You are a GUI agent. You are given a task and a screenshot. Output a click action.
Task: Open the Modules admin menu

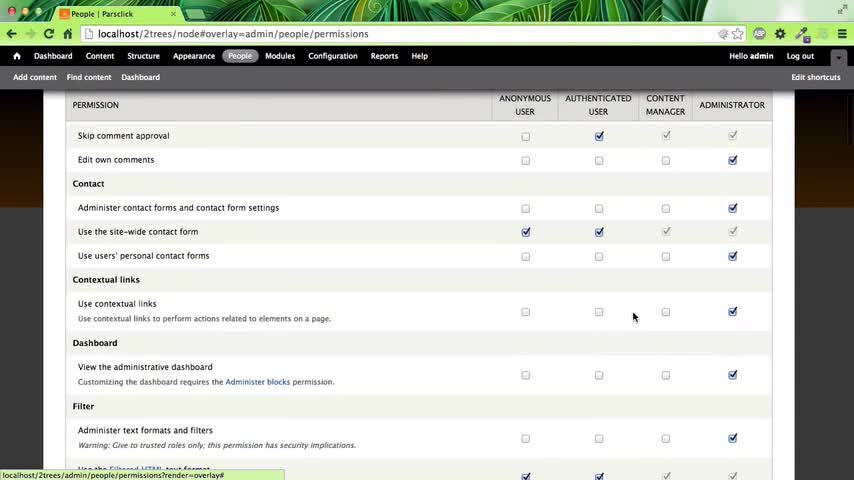pyautogui.click(x=280, y=56)
